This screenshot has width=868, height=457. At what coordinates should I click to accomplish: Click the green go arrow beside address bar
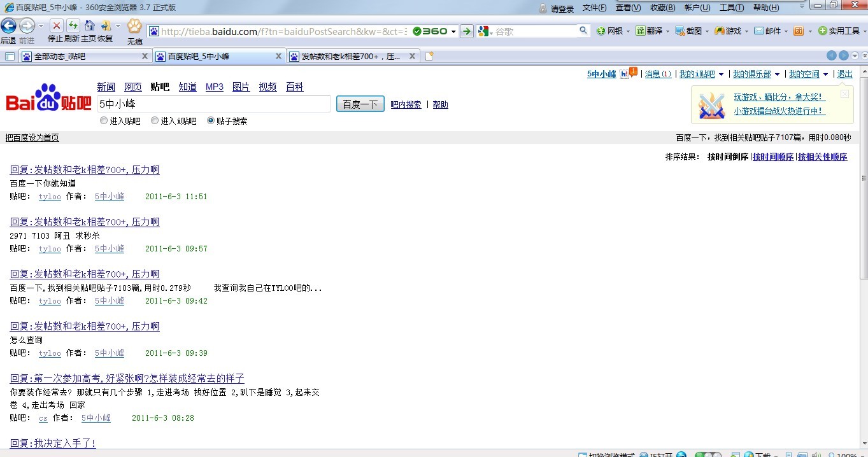tap(467, 31)
